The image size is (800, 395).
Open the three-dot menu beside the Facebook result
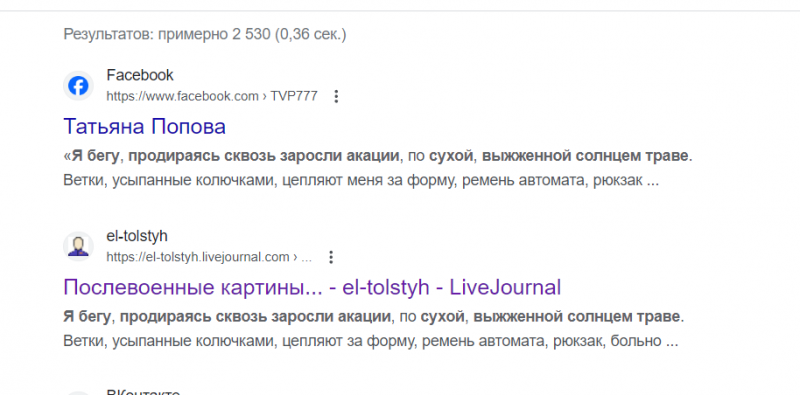[x=336, y=96]
